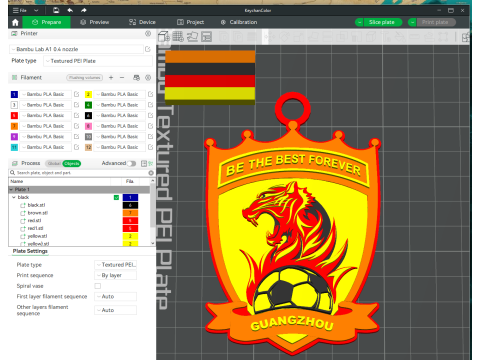The width and height of the screenshot is (480, 360).
Task: Collapse the Plate 1 tree row
Action: click(x=11, y=189)
